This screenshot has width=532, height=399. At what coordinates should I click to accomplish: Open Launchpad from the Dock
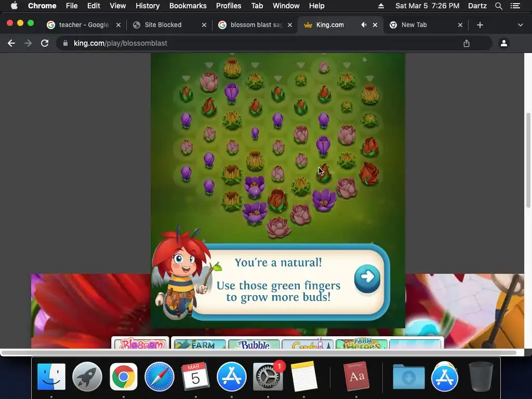(87, 377)
